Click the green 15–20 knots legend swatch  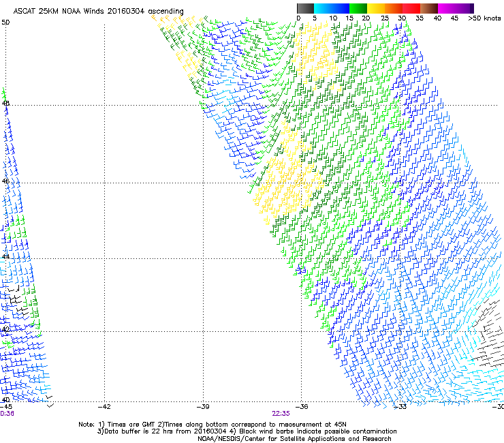[358, 8]
